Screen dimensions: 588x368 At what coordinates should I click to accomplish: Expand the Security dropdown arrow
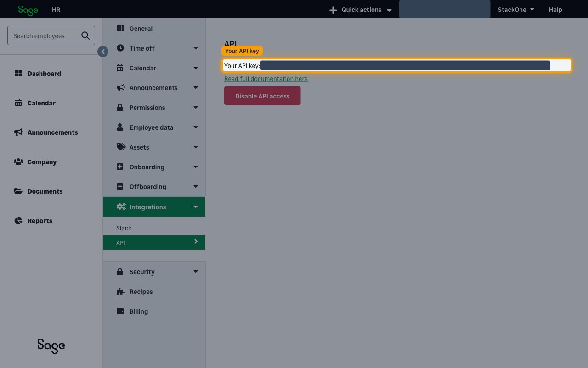click(x=196, y=272)
